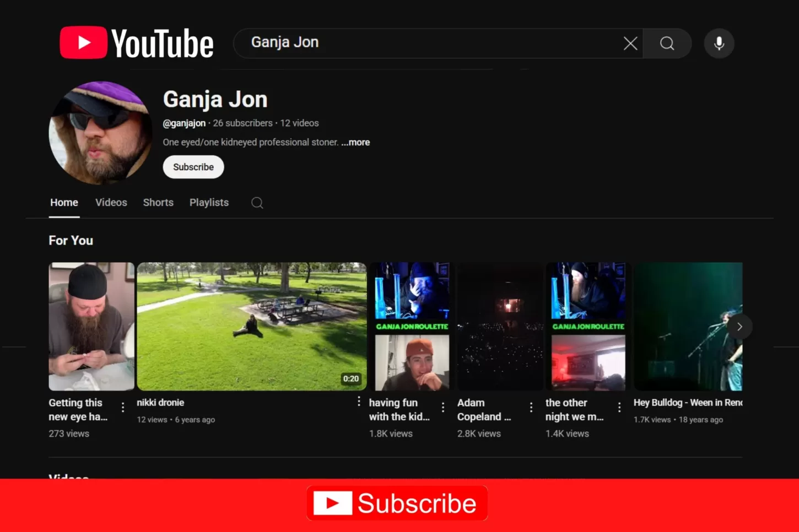Click the Getting this new eye ha... title
Viewport: 799px width, 532px height.
(78, 410)
